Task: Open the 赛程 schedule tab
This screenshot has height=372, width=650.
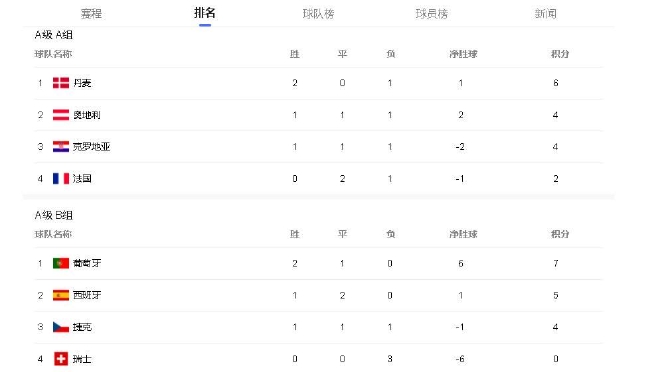Action: click(91, 14)
